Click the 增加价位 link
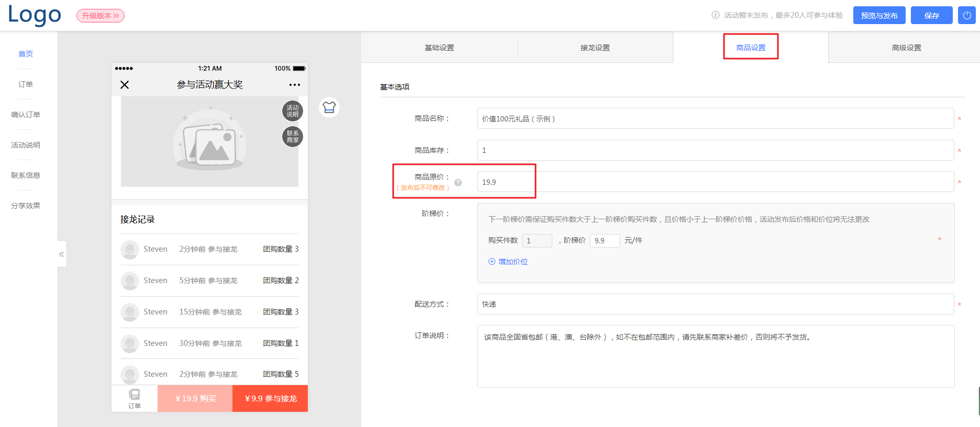Viewport: 980px width, 427px height. click(x=508, y=262)
